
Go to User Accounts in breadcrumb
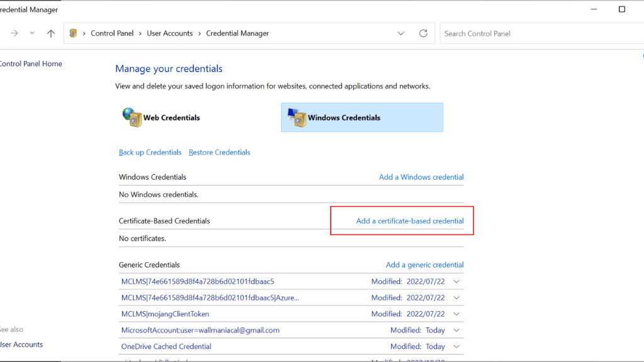pyautogui.click(x=170, y=33)
